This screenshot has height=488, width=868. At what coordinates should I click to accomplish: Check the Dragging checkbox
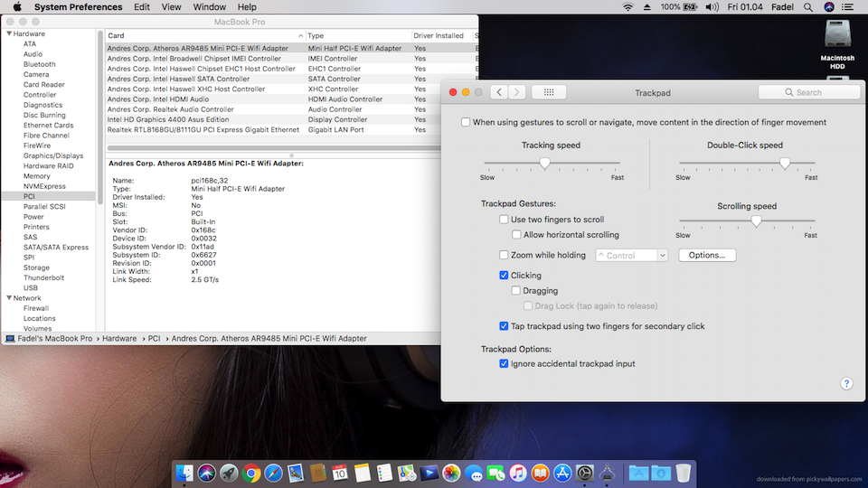point(516,290)
